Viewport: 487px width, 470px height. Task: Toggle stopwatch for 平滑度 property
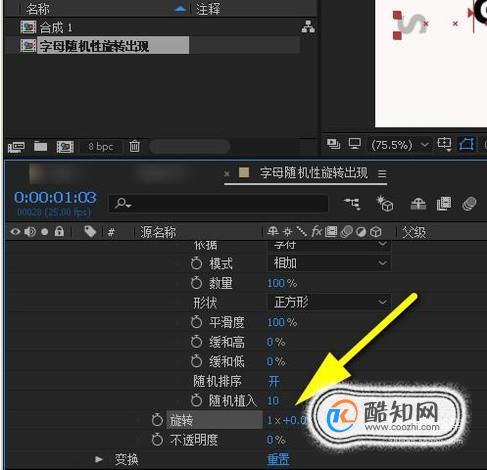coord(196,322)
